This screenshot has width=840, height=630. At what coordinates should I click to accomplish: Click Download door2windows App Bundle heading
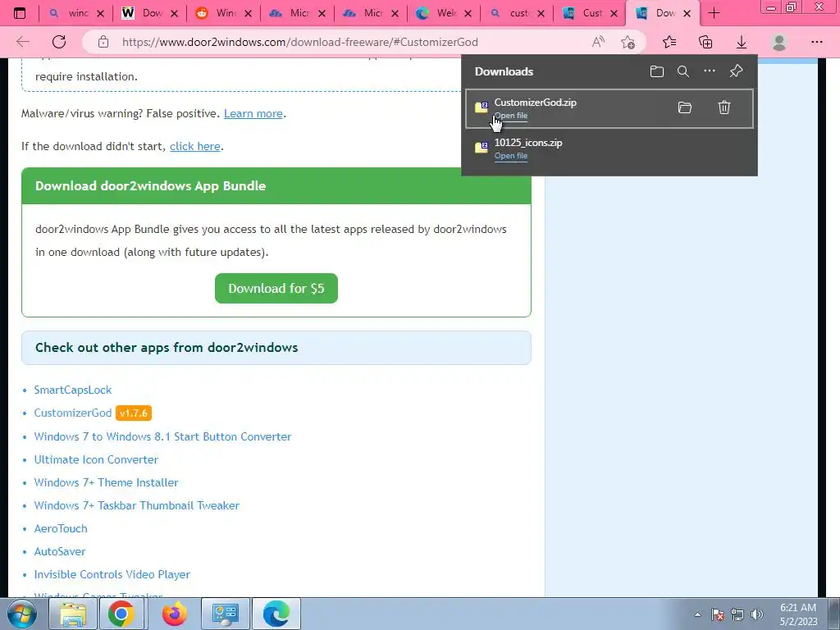151,186
